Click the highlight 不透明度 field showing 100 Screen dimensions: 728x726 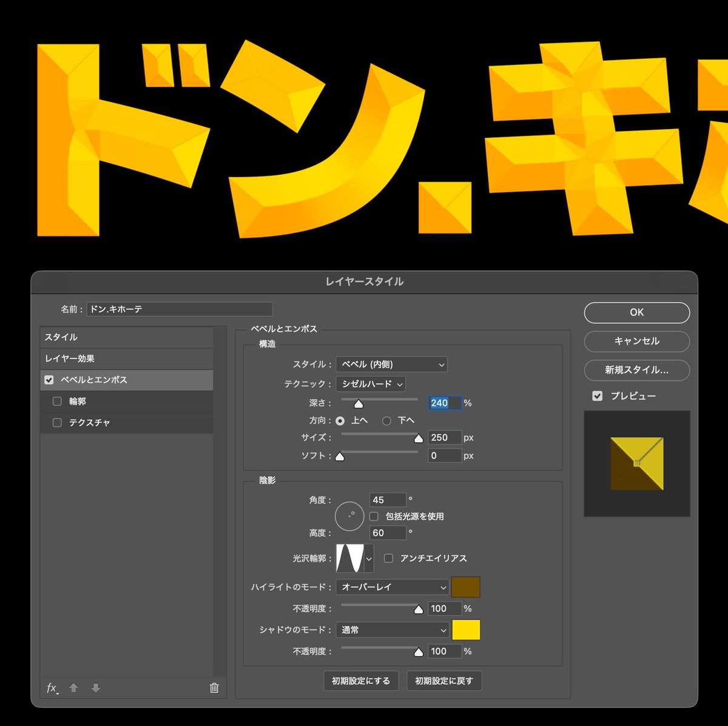[x=445, y=608]
